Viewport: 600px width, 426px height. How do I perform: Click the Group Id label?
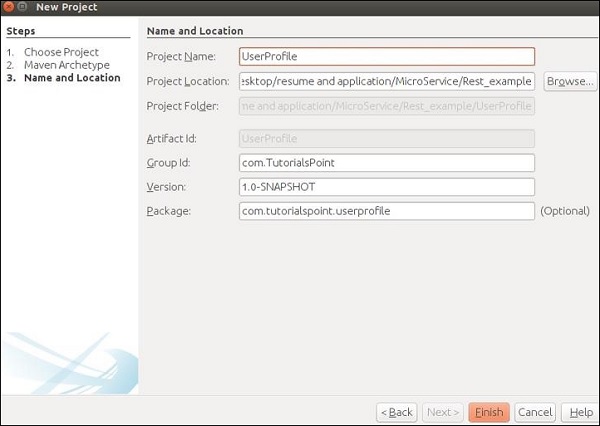pyautogui.click(x=168, y=163)
